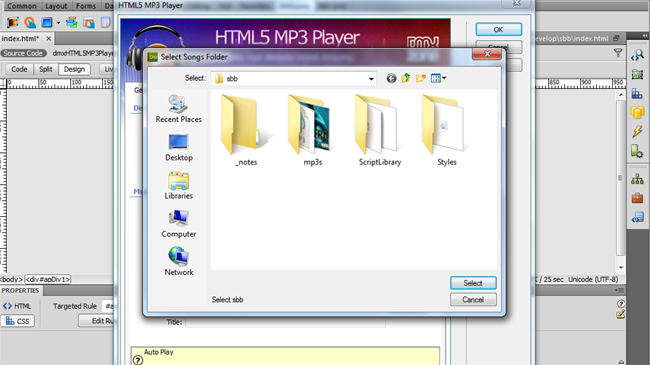Expand the sbb folder location dropdown

pos(371,79)
